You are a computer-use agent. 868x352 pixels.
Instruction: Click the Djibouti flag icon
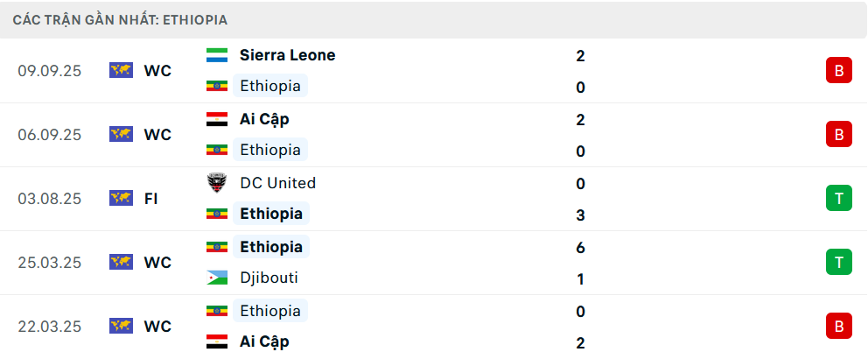pos(216,278)
